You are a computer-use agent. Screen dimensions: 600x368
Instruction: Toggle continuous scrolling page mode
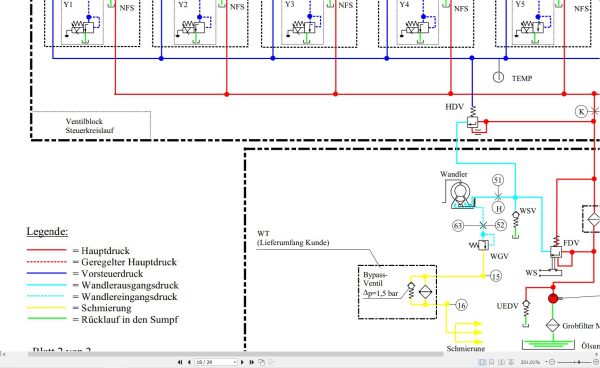coord(491,362)
